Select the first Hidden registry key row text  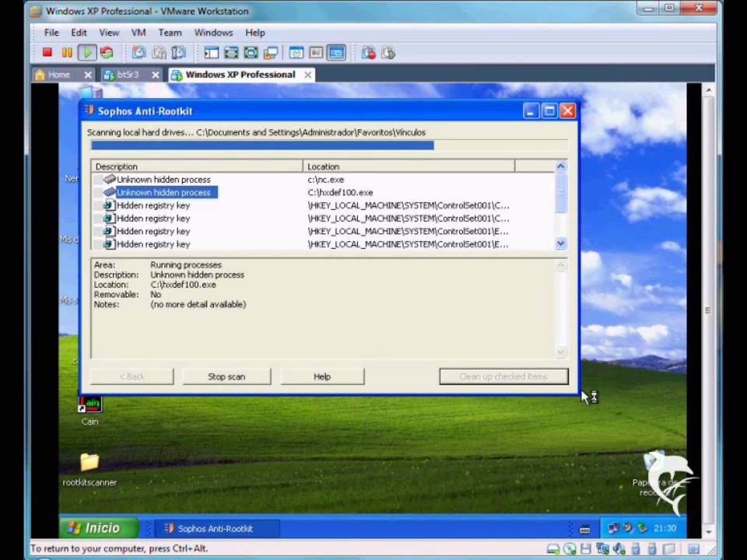[x=153, y=205]
